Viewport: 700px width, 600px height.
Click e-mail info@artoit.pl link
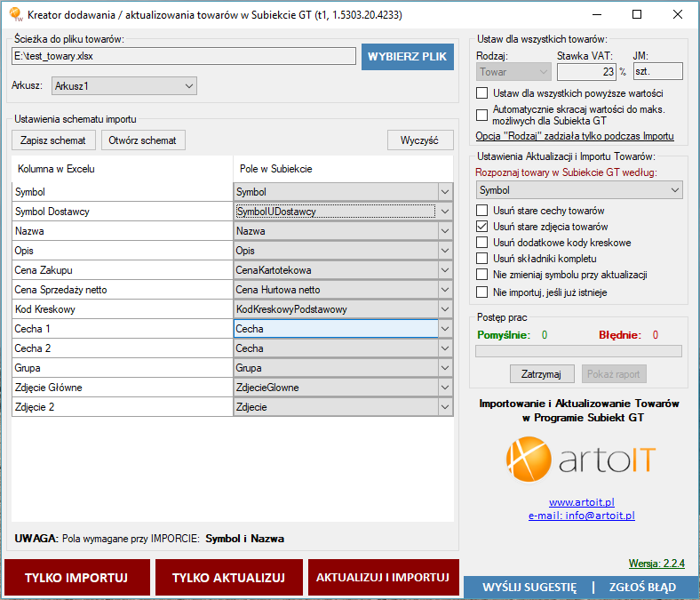(582, 516)
